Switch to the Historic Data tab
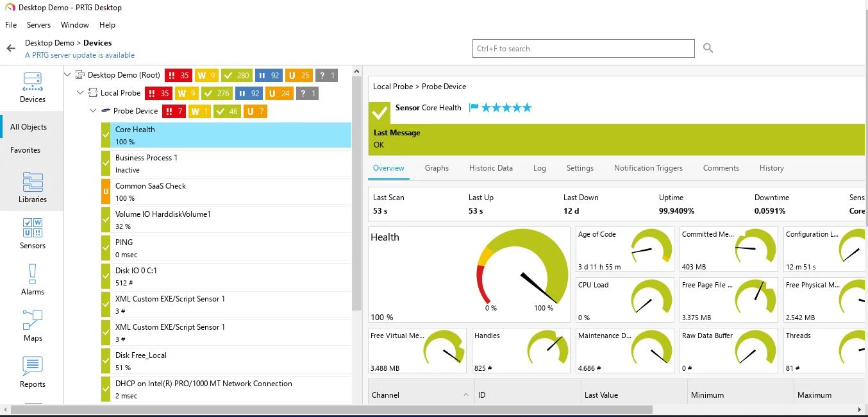The width and height of the screenshot is (868, 417). (491, 168)
